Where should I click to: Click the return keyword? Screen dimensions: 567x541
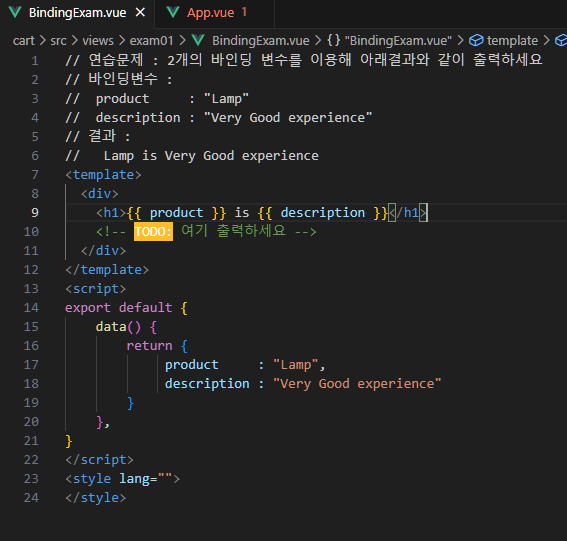point(149,346)
